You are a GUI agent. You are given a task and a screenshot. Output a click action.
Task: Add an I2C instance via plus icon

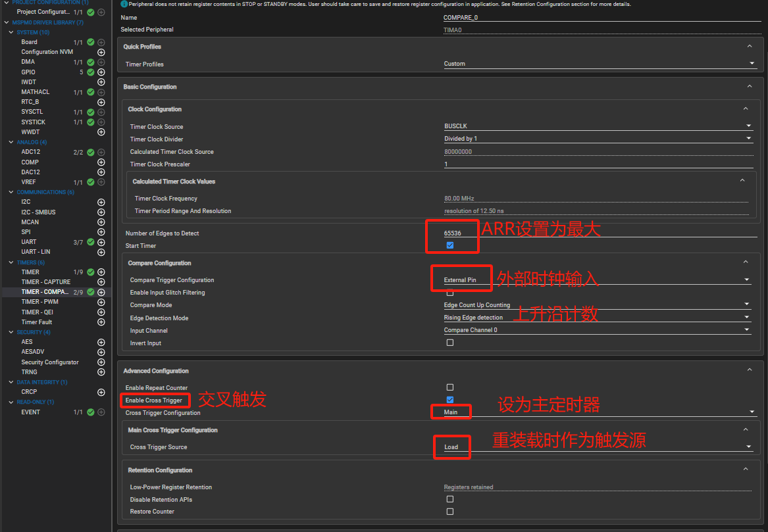101,202
